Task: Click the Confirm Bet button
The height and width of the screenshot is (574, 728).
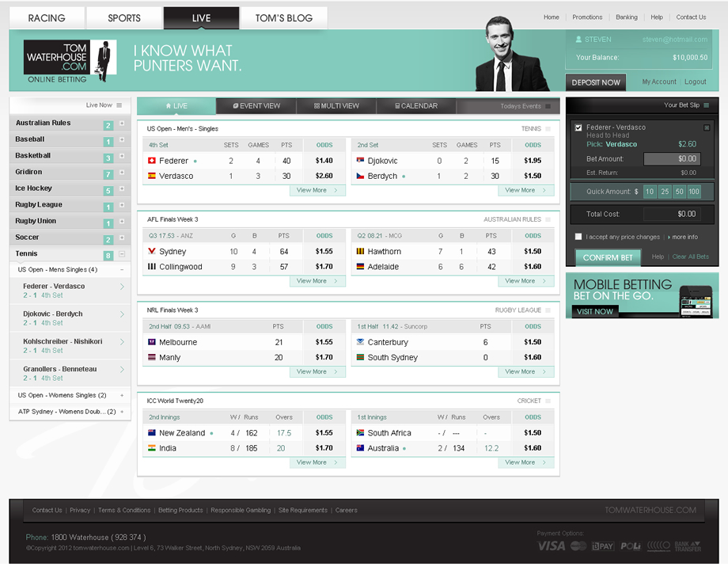Action: (608, 258)
